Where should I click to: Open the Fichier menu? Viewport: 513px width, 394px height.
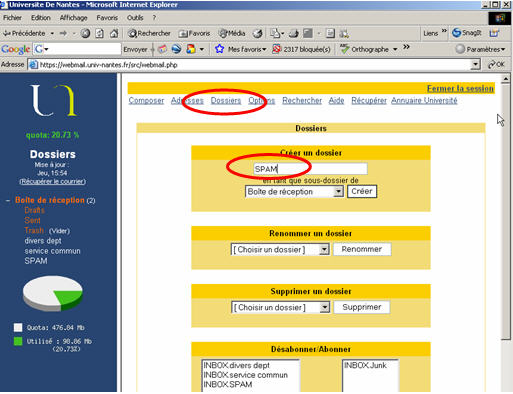click(x=12, y=18)
